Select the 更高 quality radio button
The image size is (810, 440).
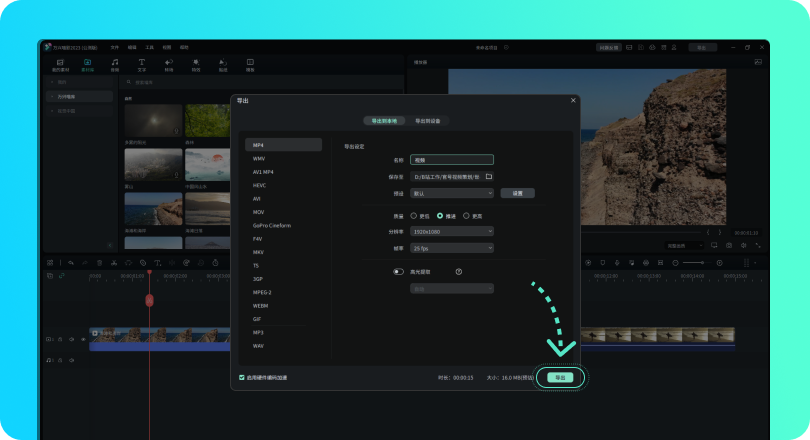point(466,215)
